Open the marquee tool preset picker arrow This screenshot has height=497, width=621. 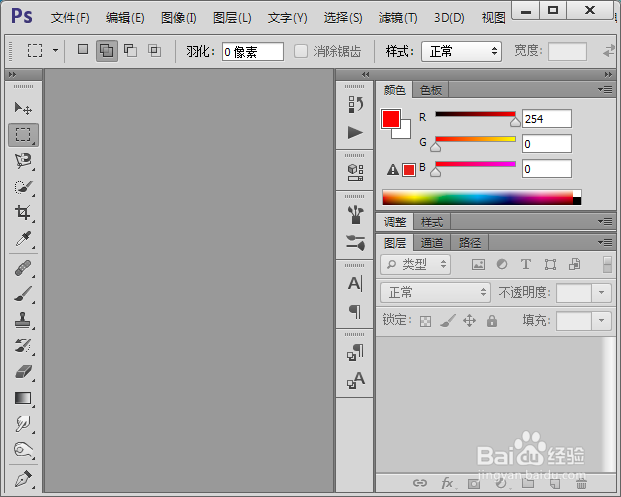pos(55,50)
